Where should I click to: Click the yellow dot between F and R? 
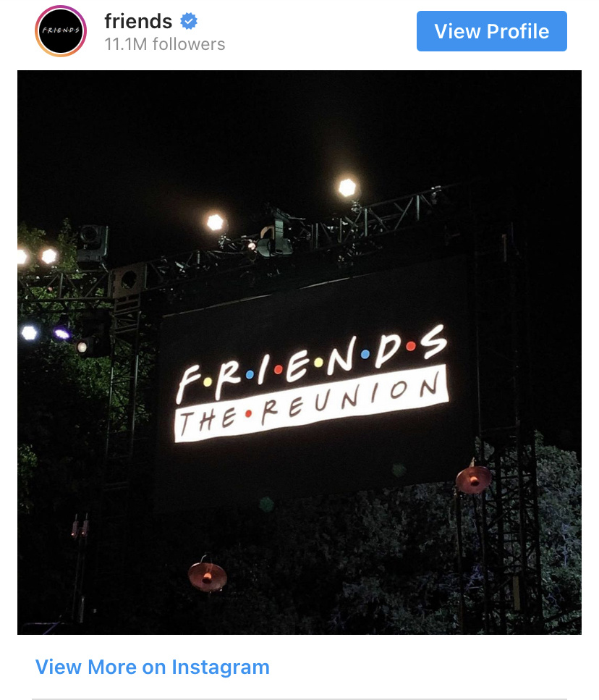point(208,382)
